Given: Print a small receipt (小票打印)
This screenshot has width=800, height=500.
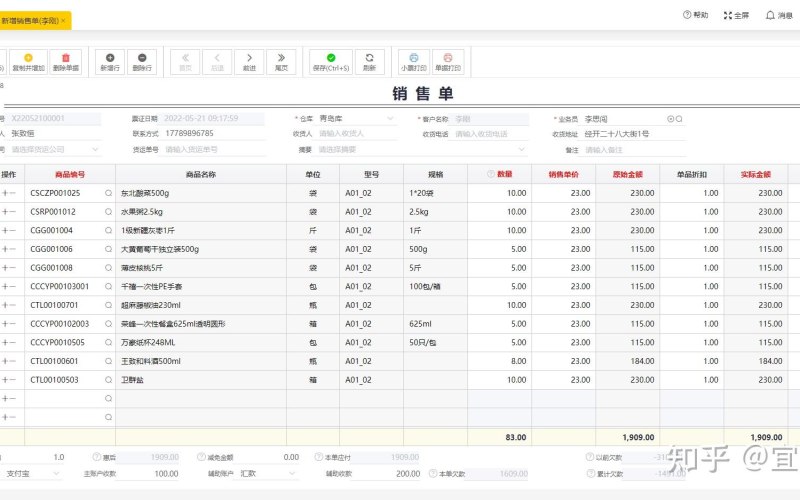Looking at the screenshot, I should pyautogui.click(x=414, y=62).
